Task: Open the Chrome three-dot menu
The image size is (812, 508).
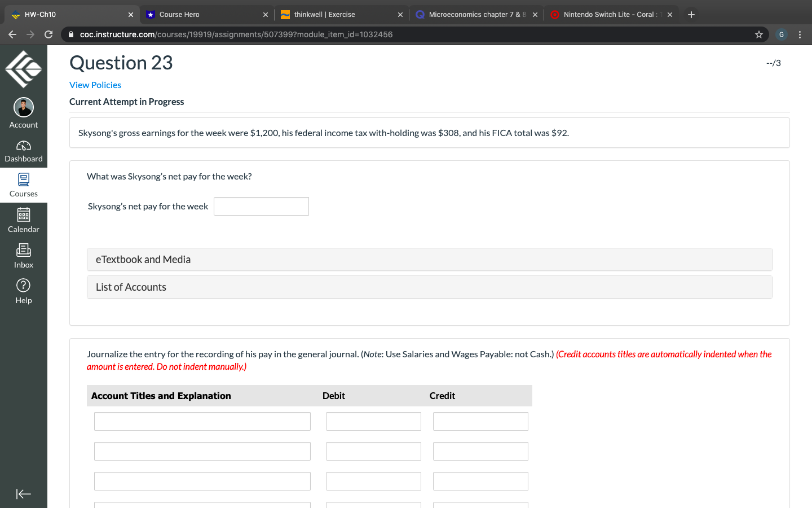Action: 800,34
